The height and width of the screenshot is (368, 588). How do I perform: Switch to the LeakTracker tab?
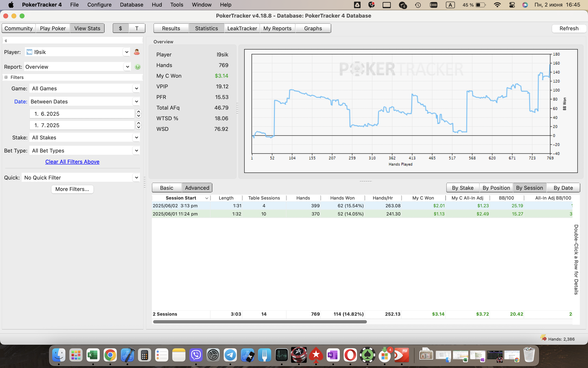242,28
